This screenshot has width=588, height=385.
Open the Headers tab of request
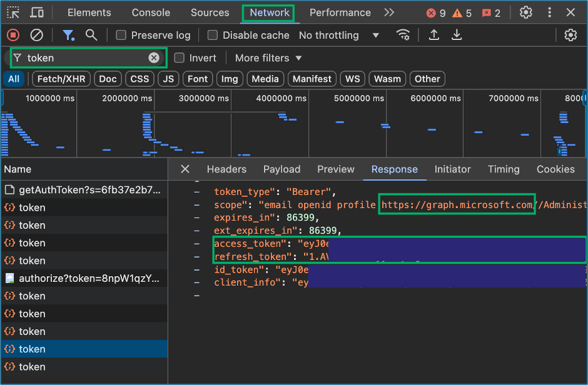(x=226, y=169)
